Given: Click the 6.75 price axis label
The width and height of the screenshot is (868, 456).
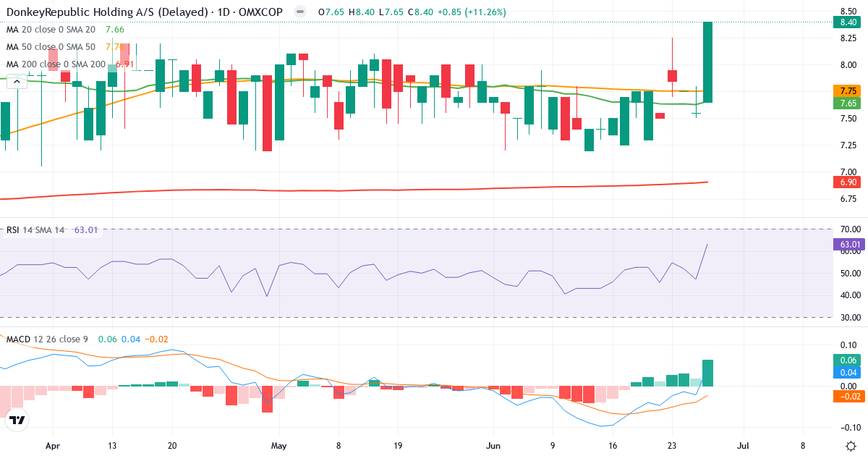Looking at the screenshot, I should pos(848,199).
